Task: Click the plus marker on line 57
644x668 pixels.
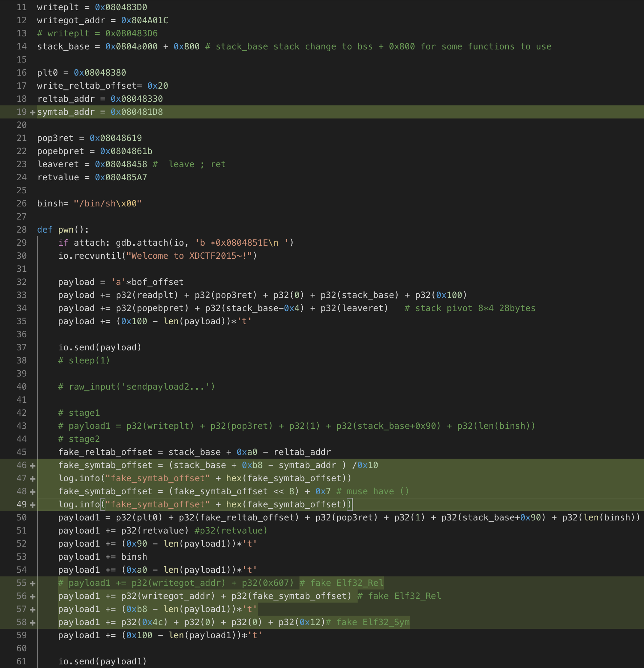Action: 32,609
